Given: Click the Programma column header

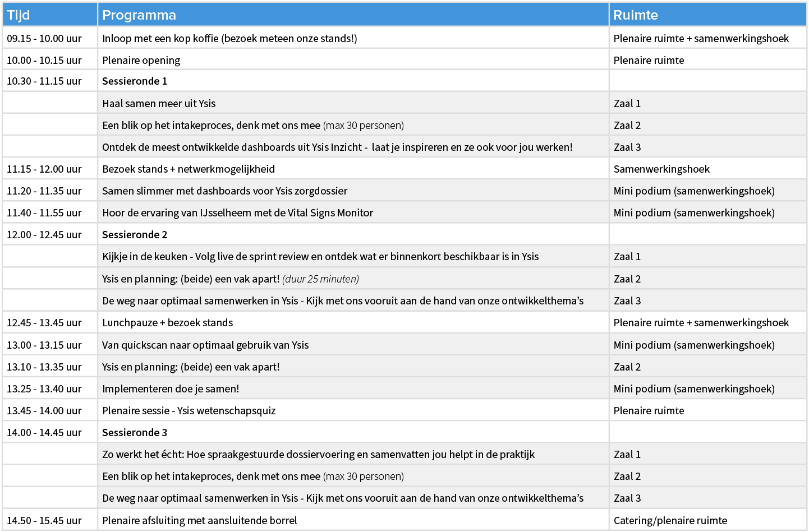Looking at the screenshot, I should [x=139, y=15].
